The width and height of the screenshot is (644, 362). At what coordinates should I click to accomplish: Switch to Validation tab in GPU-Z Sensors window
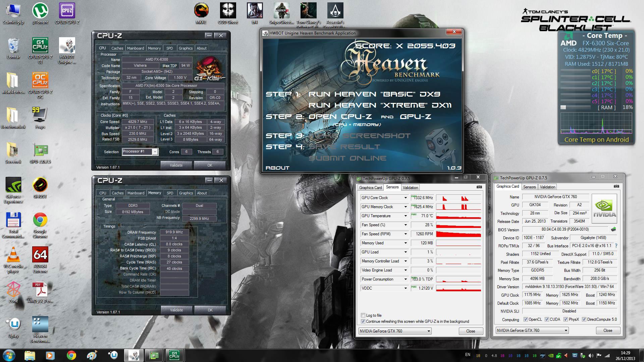point(410,188)
